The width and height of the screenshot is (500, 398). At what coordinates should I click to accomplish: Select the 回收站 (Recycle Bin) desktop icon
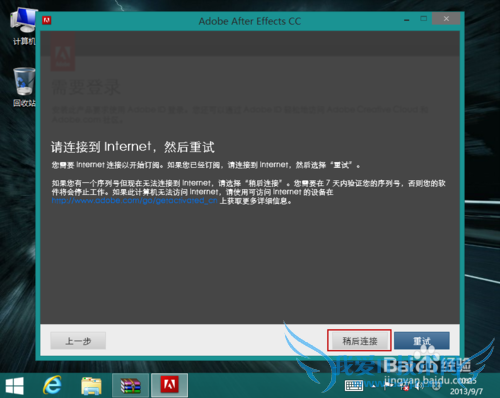24,87
